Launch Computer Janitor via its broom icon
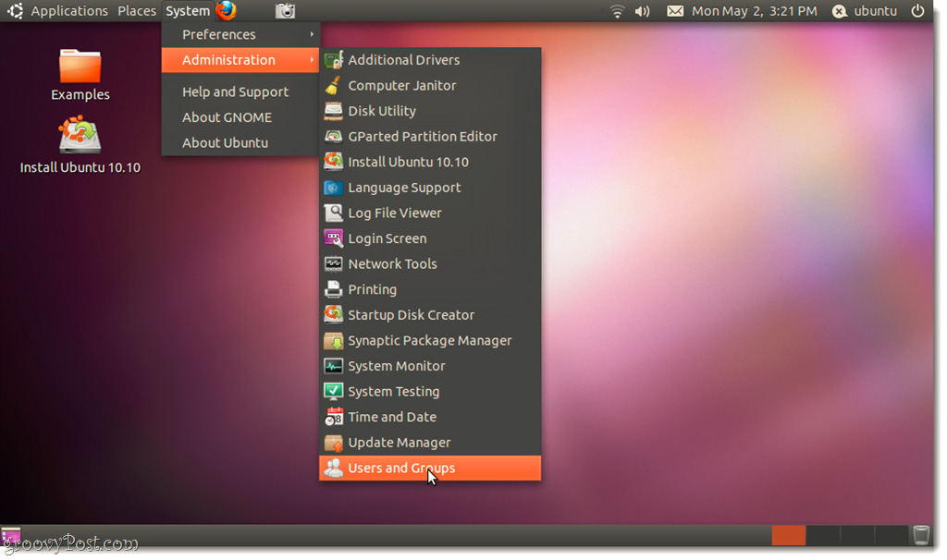This screenshot has width=947, height=560. (x=333, y=85)
